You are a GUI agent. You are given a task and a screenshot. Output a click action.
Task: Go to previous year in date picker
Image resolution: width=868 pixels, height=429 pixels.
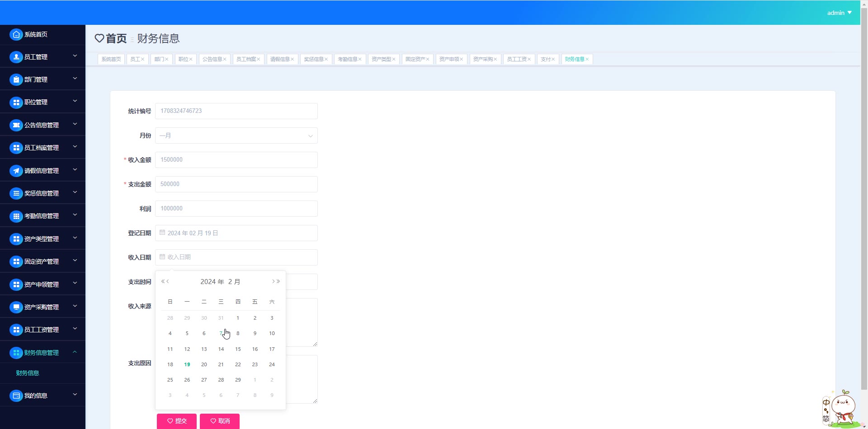click(x=163, y=281)
